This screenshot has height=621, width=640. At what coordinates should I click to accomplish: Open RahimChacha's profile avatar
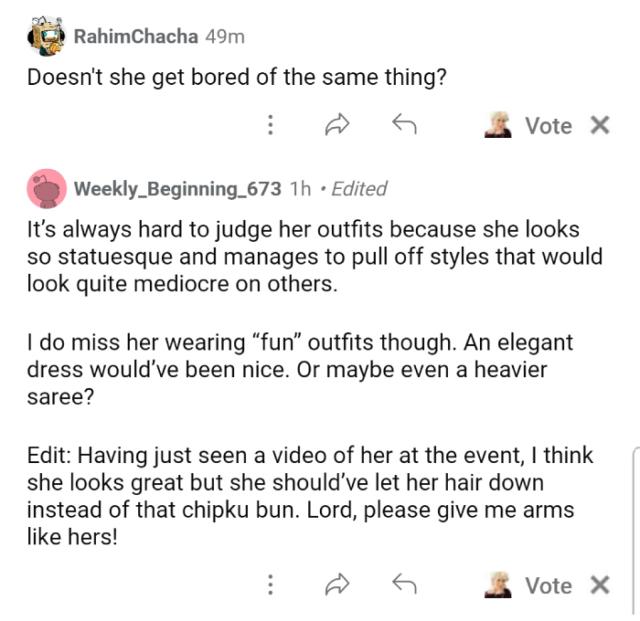point(46,37)
